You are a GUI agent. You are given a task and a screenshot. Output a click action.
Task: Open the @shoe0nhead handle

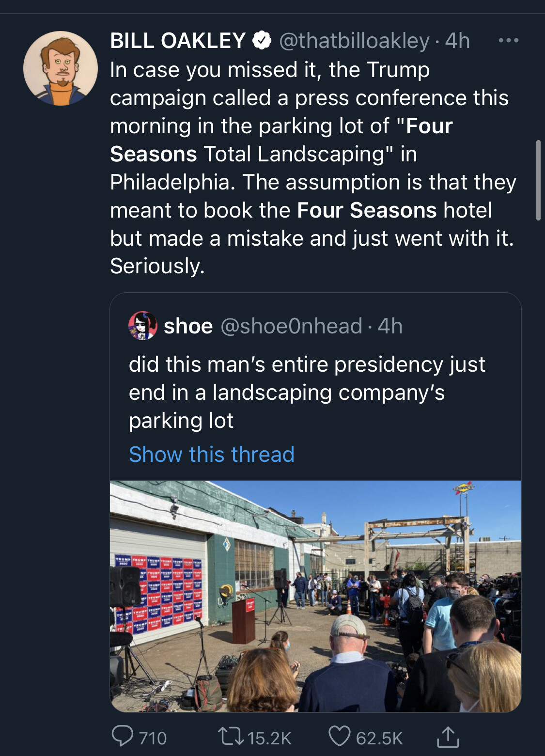pos(291,326)
